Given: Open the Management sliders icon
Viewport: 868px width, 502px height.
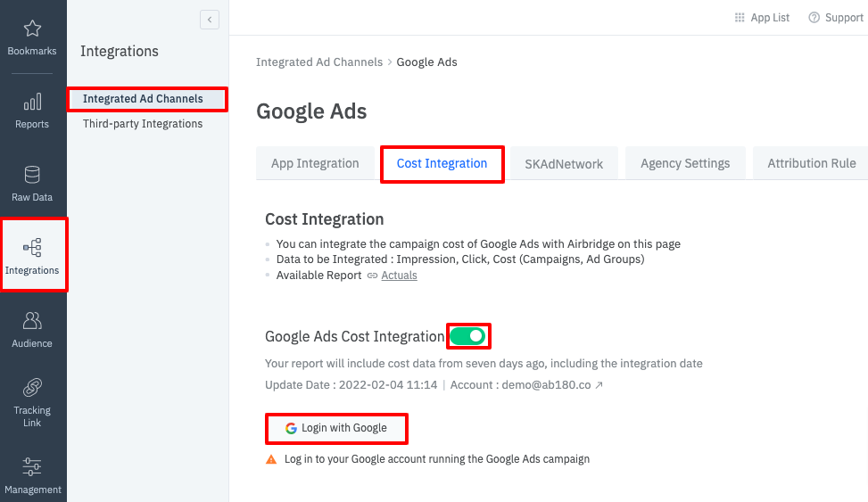Looking at the screenshot, I should 32,467.
